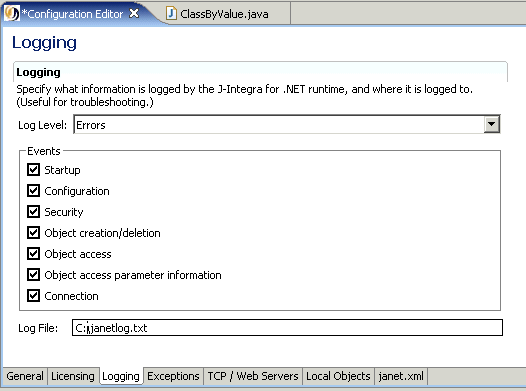526x391 pixels.
Task: Click the Log File input field
Action: point(287,328)
